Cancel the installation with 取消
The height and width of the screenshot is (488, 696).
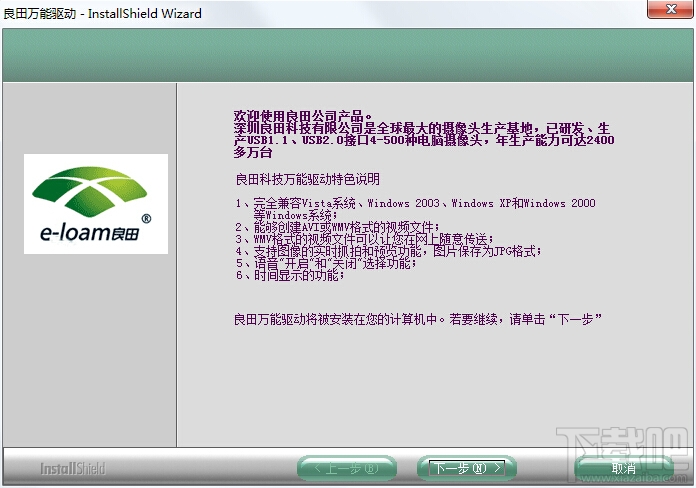pos(623,468)
